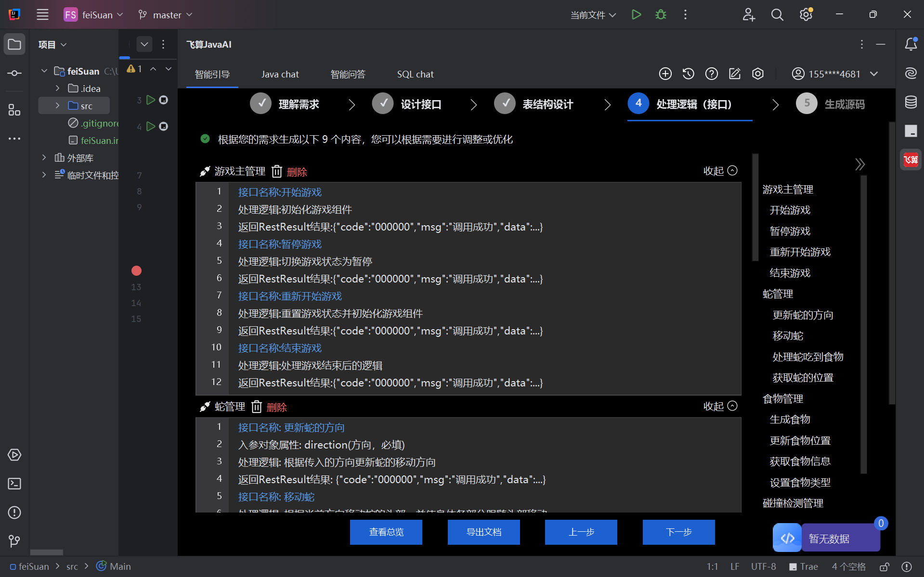
Task: Switch to the SQL chat tab
Action: coord(415,74)
